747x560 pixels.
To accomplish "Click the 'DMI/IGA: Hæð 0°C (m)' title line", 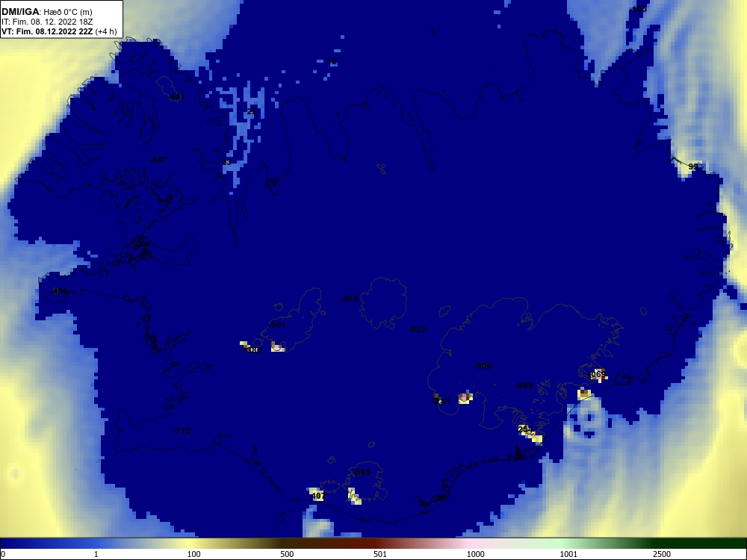I will pyautogui.click(x=46, y=12).
